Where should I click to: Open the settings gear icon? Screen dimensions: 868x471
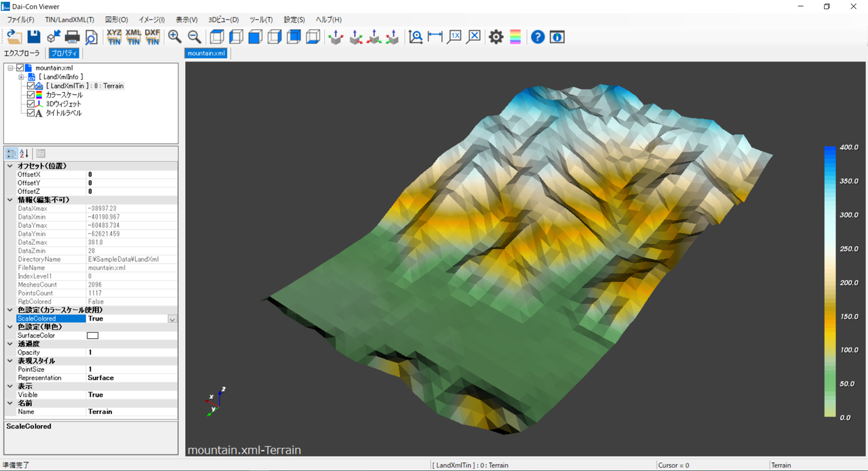point(496,37)
